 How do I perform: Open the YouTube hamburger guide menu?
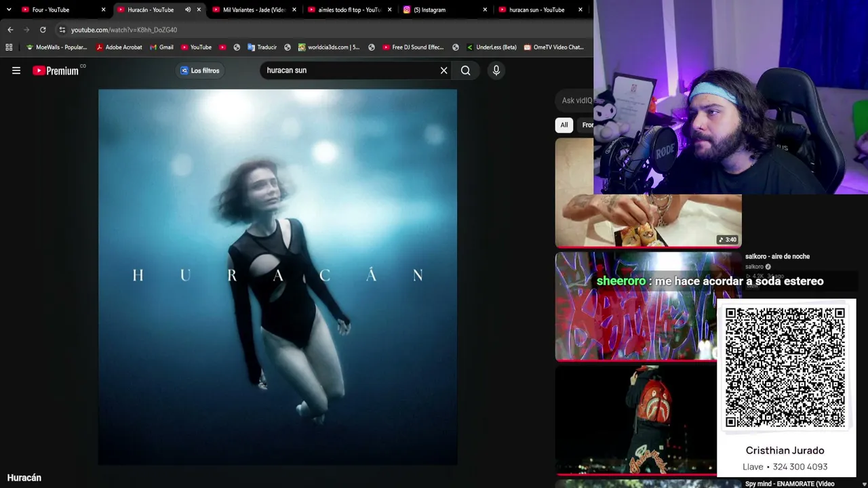[x=16, y=70]
